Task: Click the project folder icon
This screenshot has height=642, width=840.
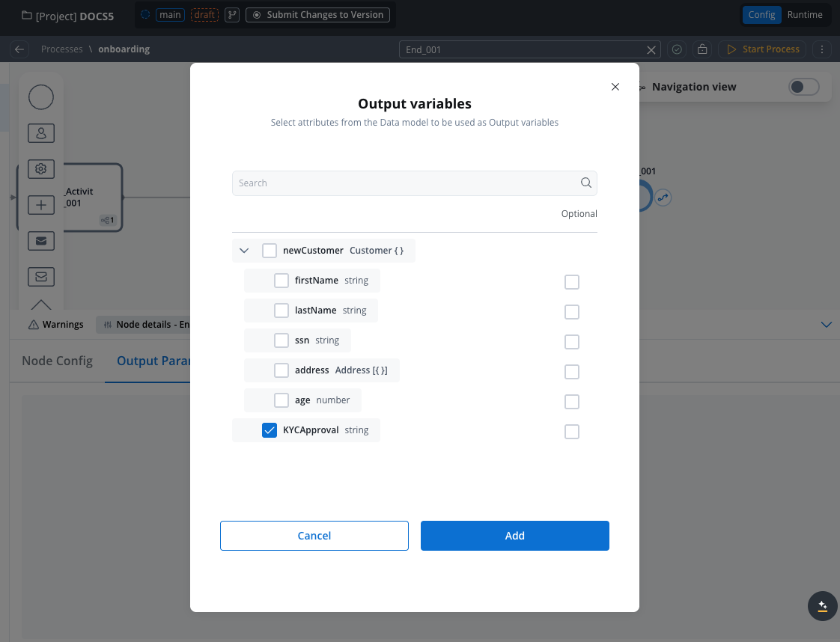Action: (x=26, y=16)
